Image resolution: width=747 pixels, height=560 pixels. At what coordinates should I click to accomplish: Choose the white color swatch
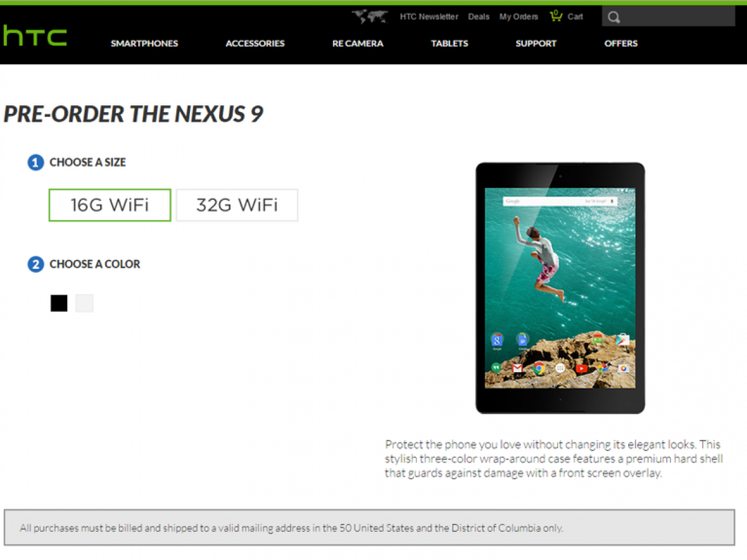pyautogui.click(x=85, y=304)
